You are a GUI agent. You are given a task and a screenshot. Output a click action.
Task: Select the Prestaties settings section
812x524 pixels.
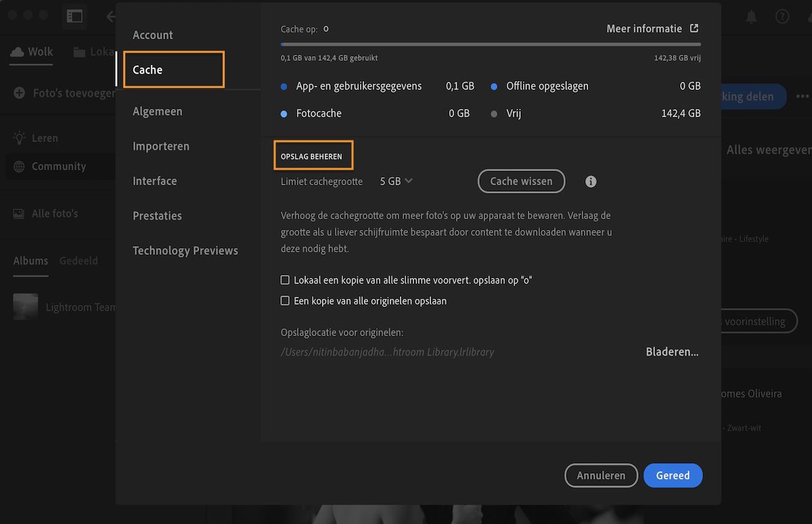click(x=157, y=216)
